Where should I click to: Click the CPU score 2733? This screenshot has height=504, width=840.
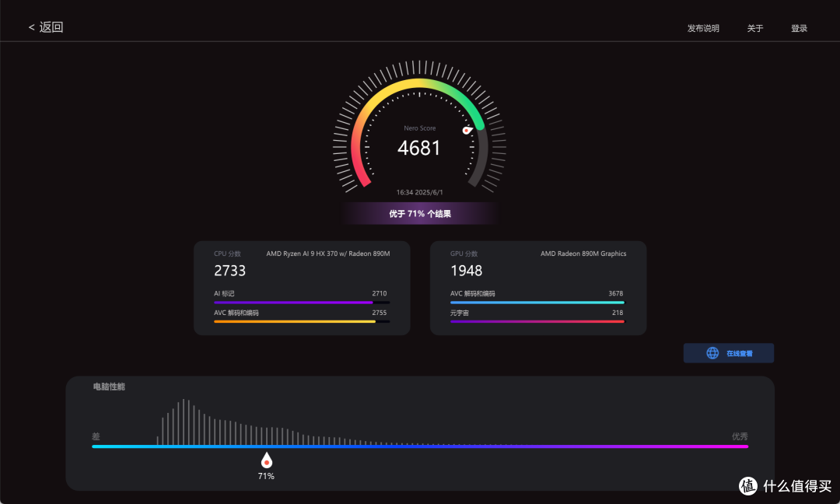(x=229, y=271)
